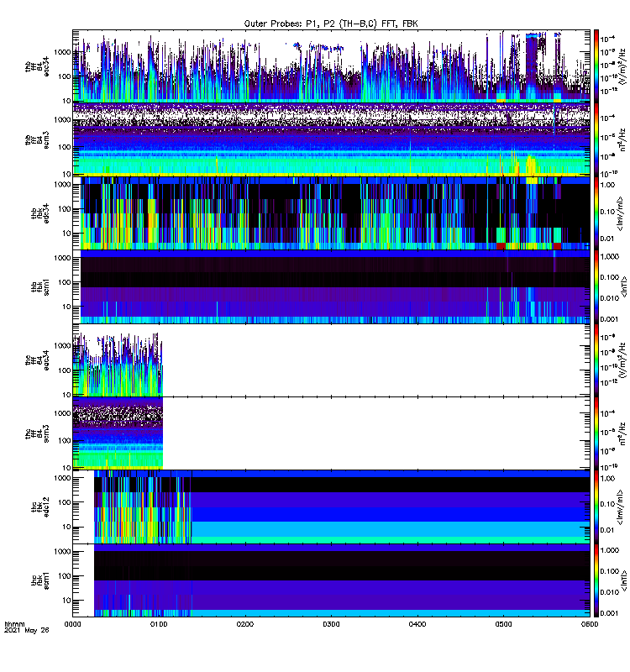The image size is (630, 672).
Task: Click the "100" y-axis tick of thb scm1
Action: click(x=65, y=282)
